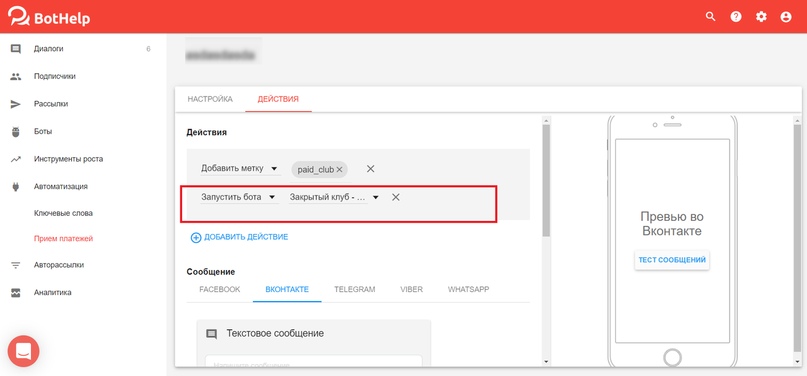The height and width of the screenshot is (376, 807).
Task: Delete the Запустить бота action row
Action: coord(396,197)
